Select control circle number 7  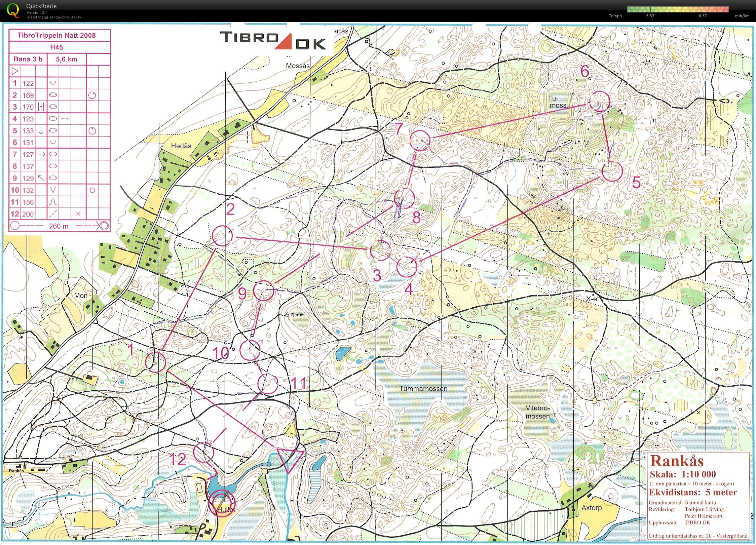[x=420, y=140]
